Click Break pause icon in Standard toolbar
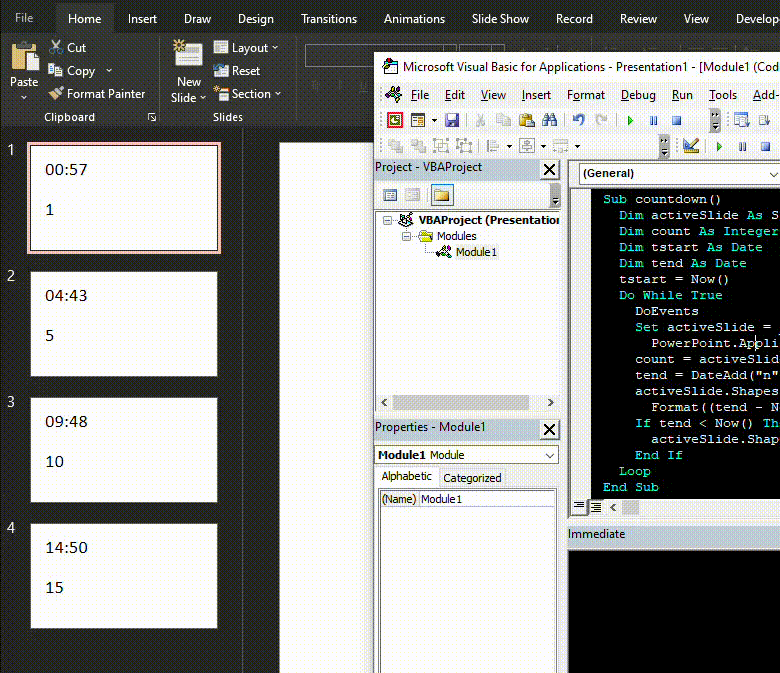Image resolution: width=780 pixels, height=673 pixels. tap(654, 120)
